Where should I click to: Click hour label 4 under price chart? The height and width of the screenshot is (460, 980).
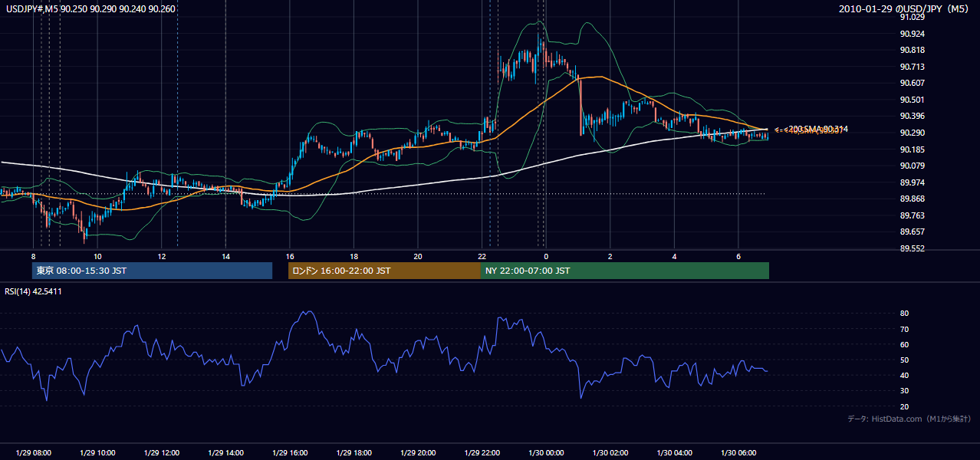(674, 256)
